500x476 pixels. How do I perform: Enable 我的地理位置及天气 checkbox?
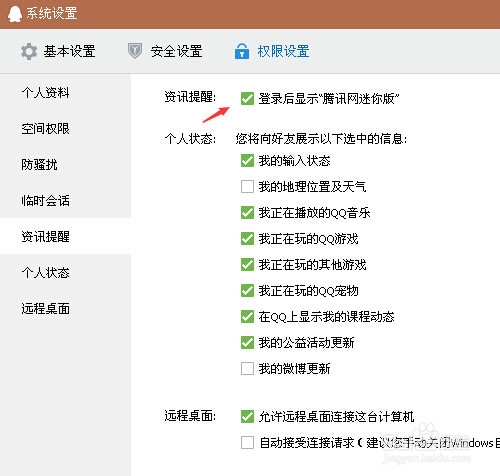[x=247, y=187]
